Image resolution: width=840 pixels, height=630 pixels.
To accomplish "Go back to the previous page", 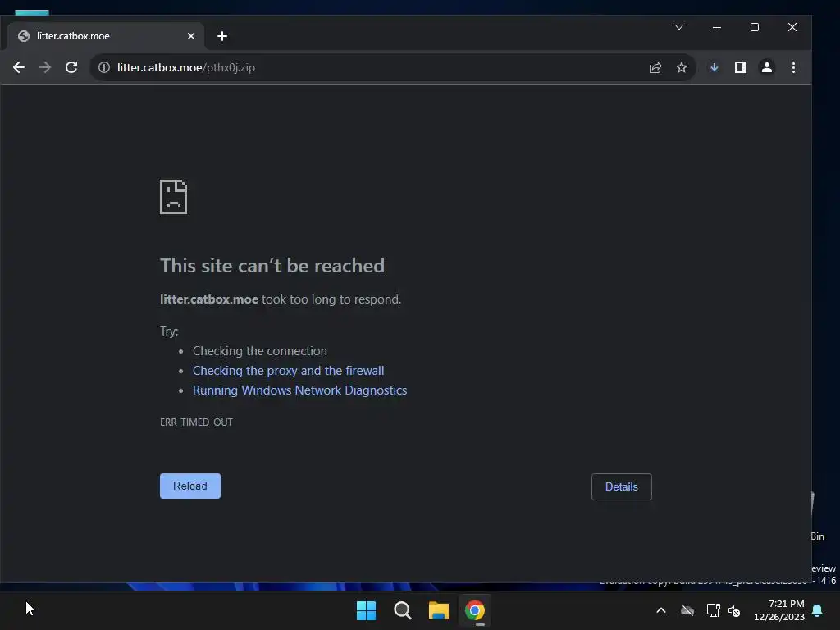I will click(x=19, y=67).
